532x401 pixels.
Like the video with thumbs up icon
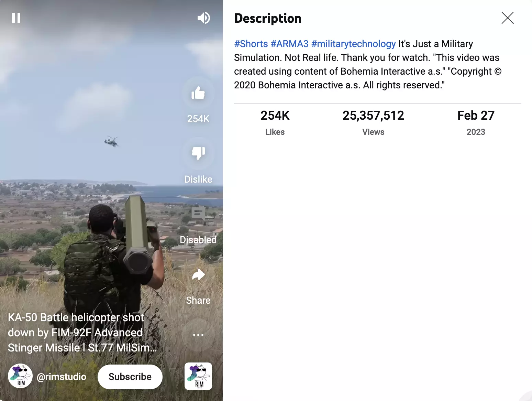click(198, 93)
